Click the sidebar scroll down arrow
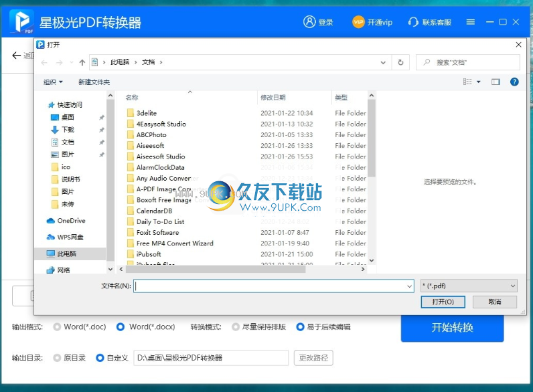Image resolution: width=533 pixels, height=392 pixels. [110, 270]
